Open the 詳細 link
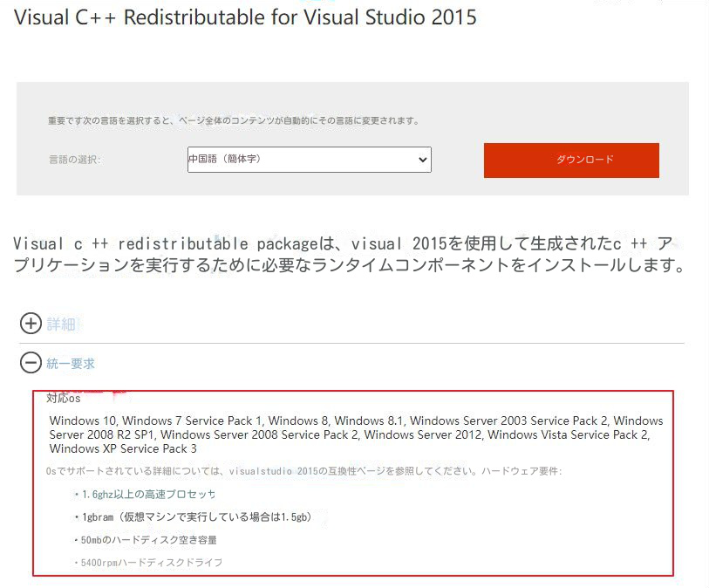709x588 pixels. (x=61, y=324)
